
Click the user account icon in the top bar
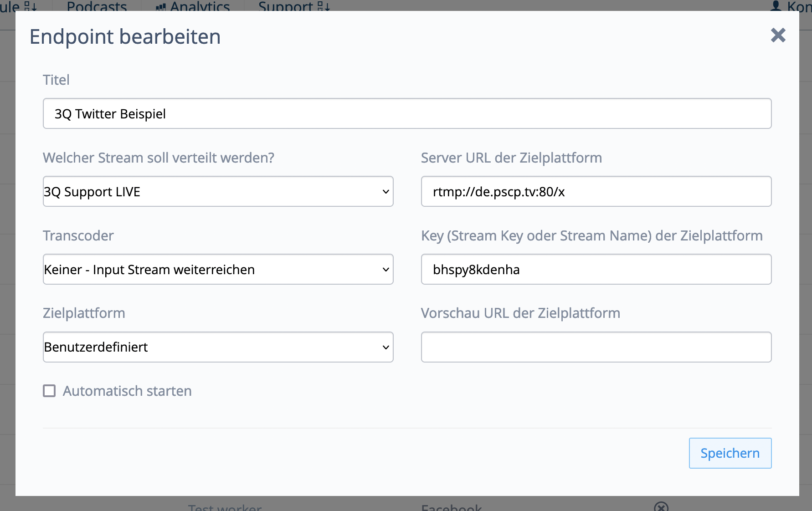tap(776, 5)
